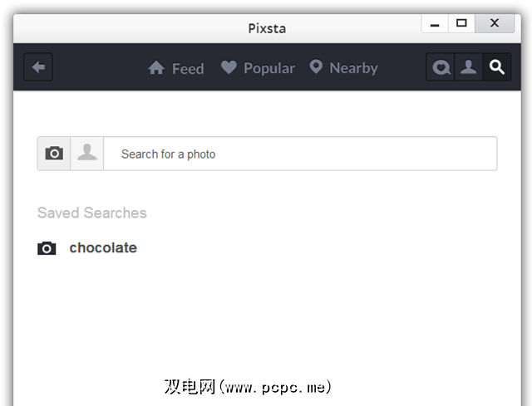Open the user profile icon in toolbar
Image resolution: width=532 pixels, height=406 pixels.
click(470, 67)
